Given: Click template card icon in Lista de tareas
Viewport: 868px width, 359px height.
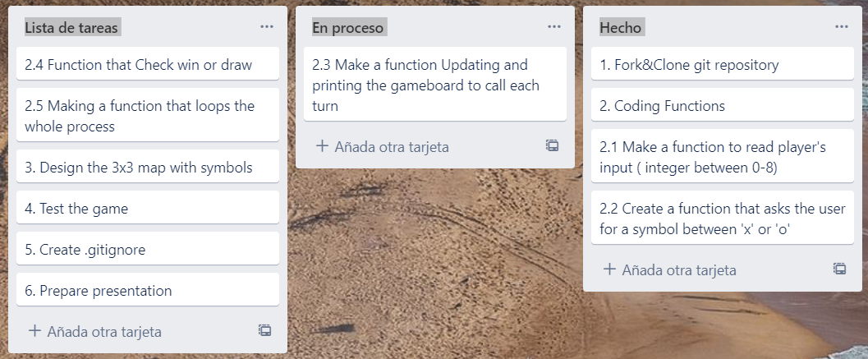Looking at the screenshot, I should click(264, 331).
